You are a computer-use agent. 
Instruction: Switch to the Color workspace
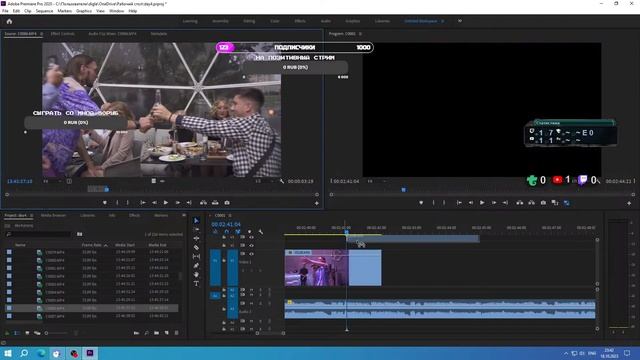[275, 21]
